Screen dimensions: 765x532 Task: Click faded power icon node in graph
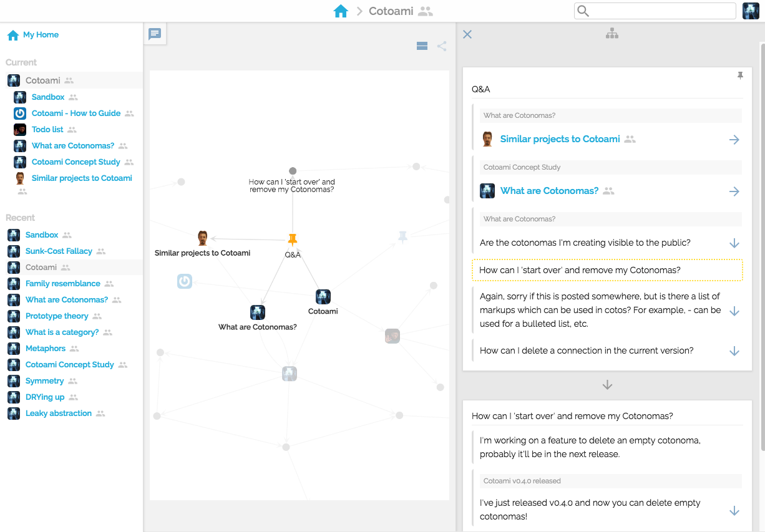(184, 282)
